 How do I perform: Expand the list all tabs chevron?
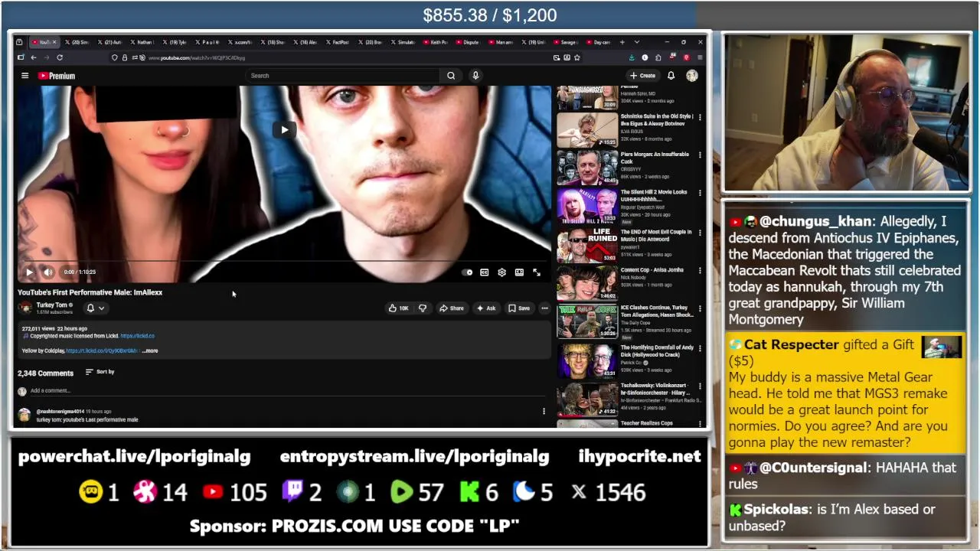(636, 42)
